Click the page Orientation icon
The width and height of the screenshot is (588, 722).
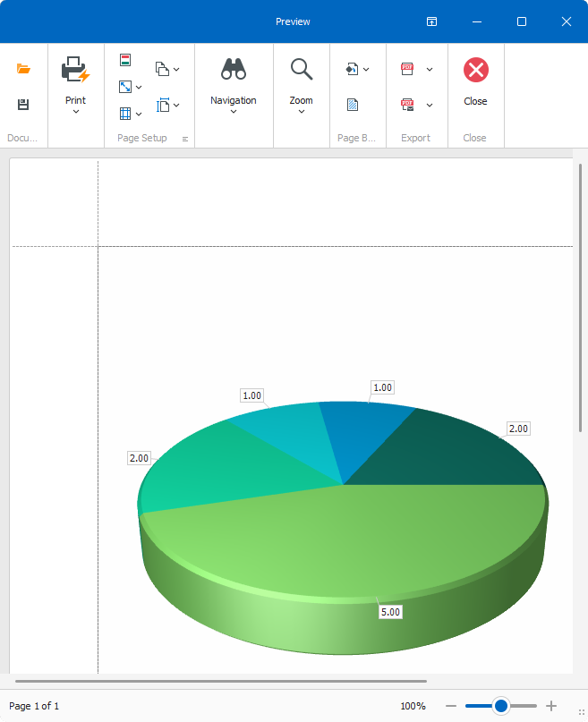162,69
